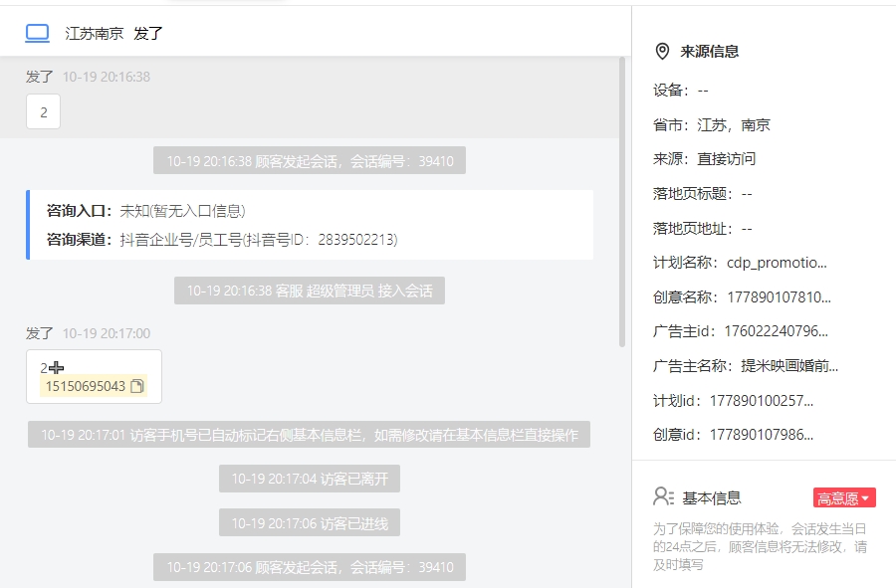The image size is (896, 588).
Task: Click 创意名称 177890107810... value
Action: [779, 296]
